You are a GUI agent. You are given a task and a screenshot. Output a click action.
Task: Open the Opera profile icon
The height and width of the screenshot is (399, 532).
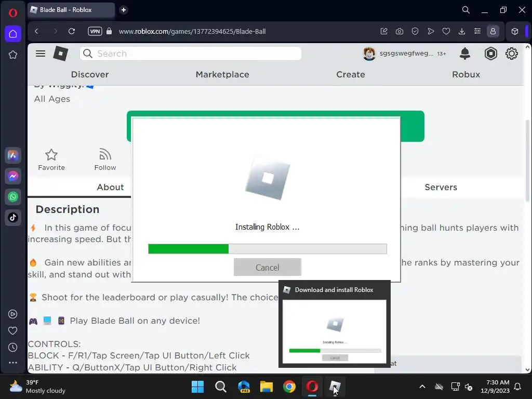point(493,31)
